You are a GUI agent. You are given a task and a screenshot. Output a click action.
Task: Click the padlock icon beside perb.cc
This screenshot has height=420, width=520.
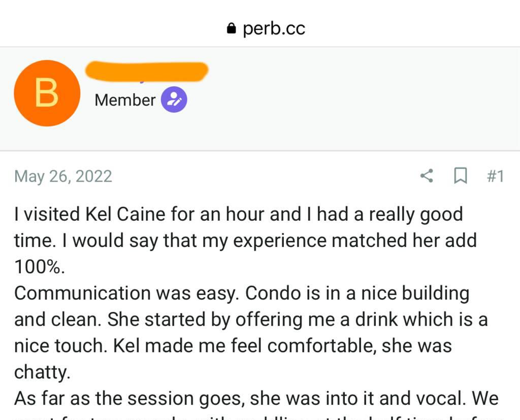click(231, 28)
